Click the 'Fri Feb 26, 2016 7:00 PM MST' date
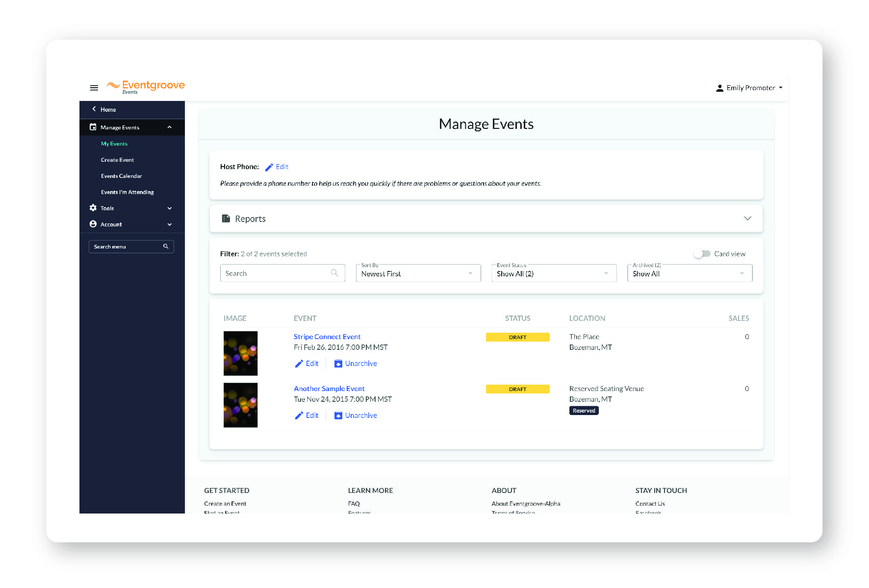The height and width of the screenshot is (588, 869). pyautogui.click(x=341, y=347)
